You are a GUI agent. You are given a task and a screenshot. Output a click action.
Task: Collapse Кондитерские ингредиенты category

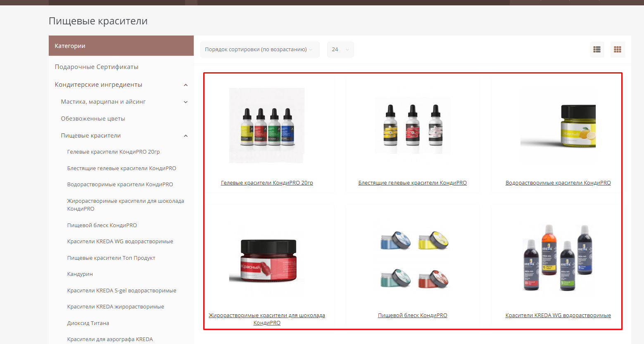[x=185, y=85]
